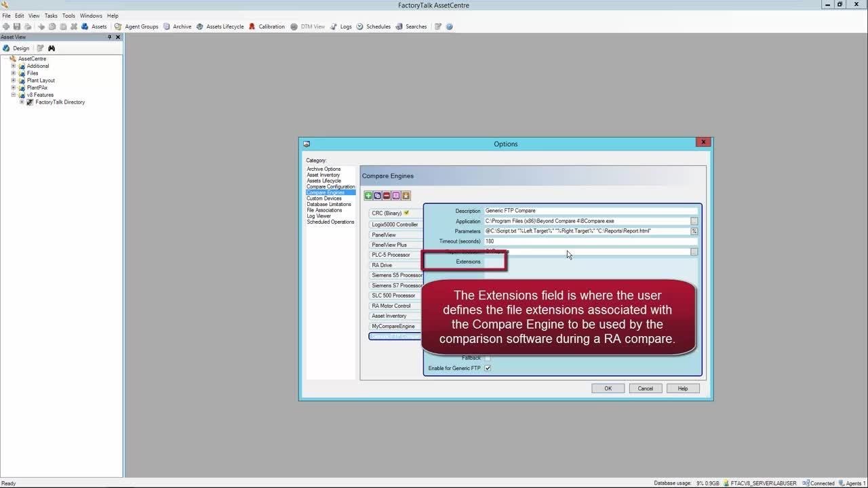
Task: Open the Tasks menu
Action: point(51,16)
